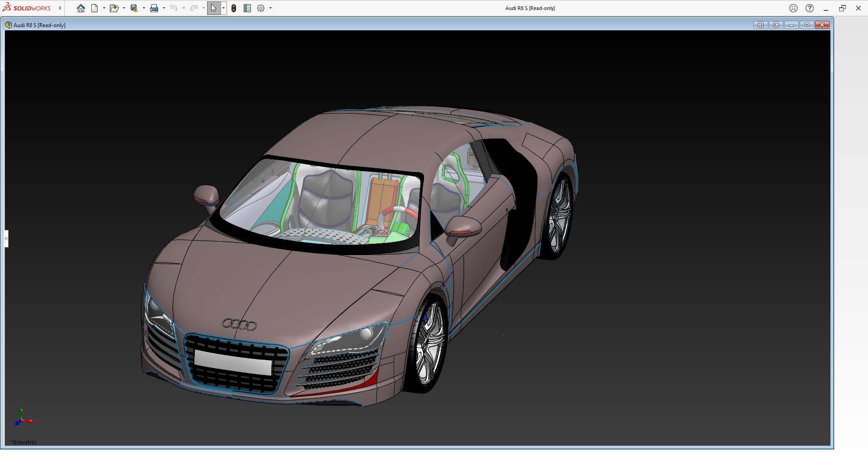
Task: Create a new document with New icon
Action: tap(94, 8)
